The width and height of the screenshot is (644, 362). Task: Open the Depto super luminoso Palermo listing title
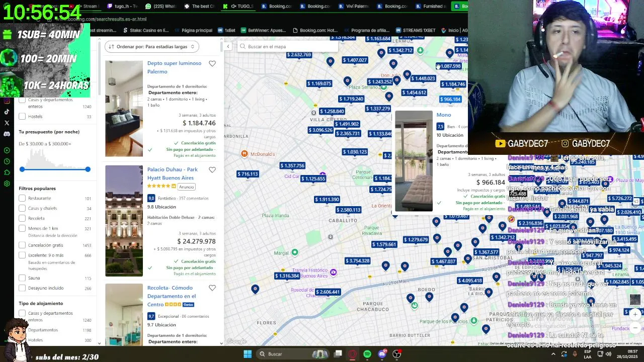click(x=174, y=67)
